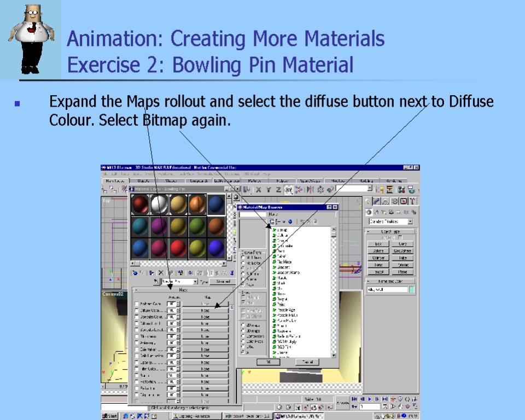The image size is (525, 420).
Task: Click the object color swatch beside name field
Action: click(412, 289)
